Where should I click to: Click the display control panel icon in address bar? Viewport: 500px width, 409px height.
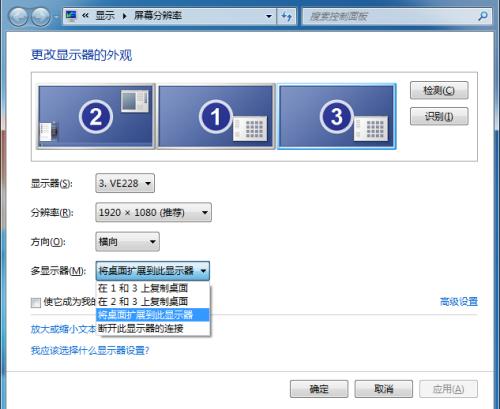click(71, 16)
